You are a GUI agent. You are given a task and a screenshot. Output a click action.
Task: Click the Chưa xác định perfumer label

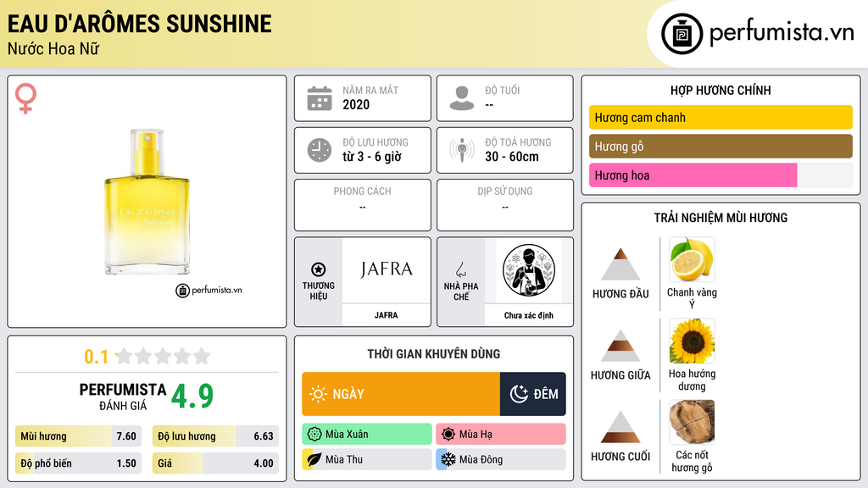529,315
